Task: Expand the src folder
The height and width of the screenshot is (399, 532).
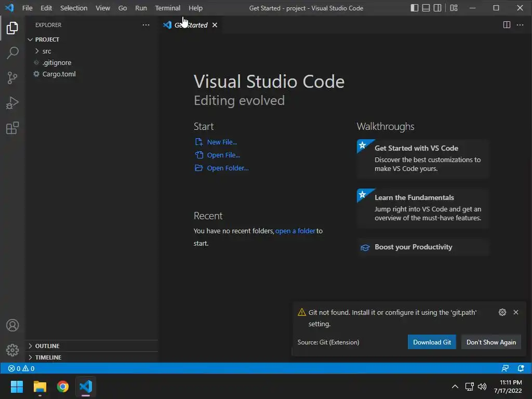Action: (x=91, y=51)
